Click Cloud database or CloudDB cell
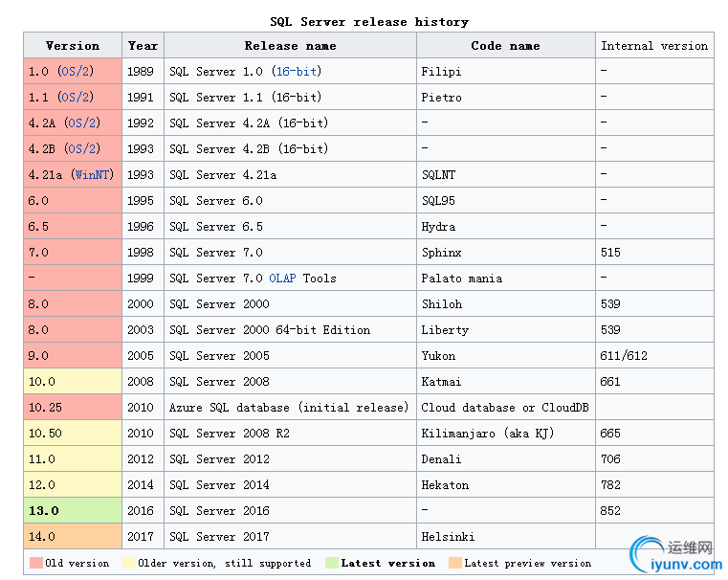 click(x=505, y=408)
